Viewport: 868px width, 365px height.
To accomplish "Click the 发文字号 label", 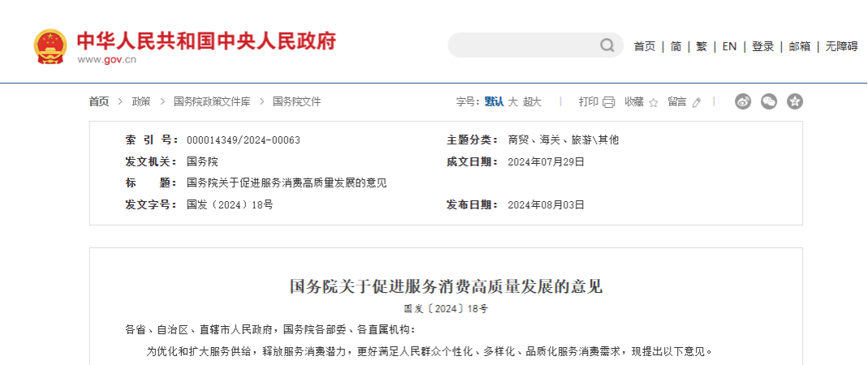I will coord(152,205).
